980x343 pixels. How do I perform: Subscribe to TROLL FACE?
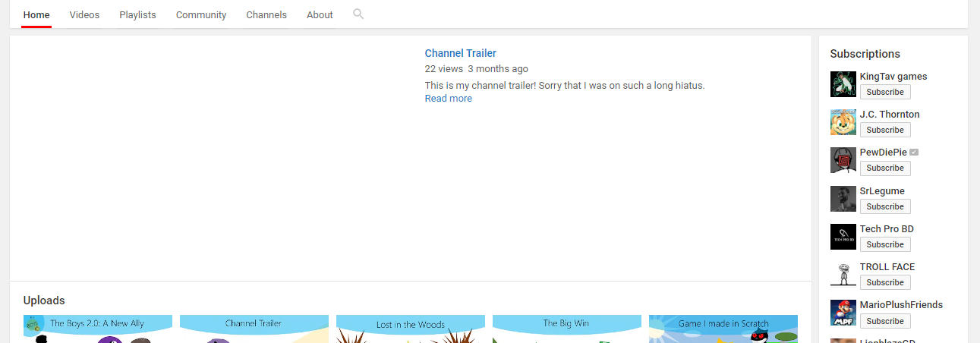click(x=885, y=282)
